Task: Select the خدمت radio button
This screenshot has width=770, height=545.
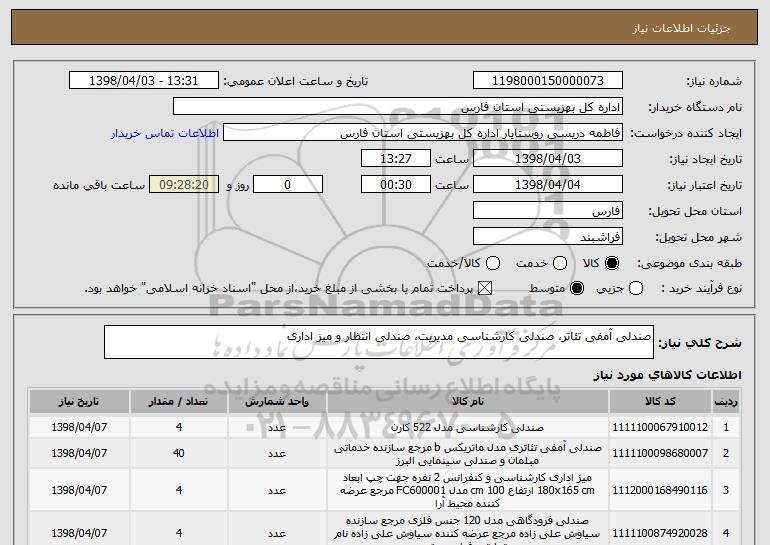Action: [560, 263]
